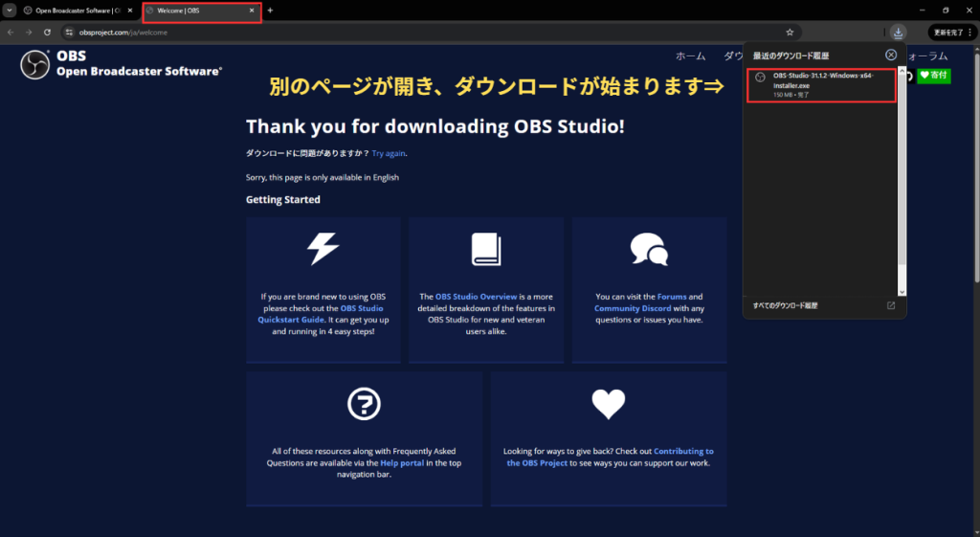
Task: Close the Welcome | OBS tab
Action: click(x=252, y=11)
